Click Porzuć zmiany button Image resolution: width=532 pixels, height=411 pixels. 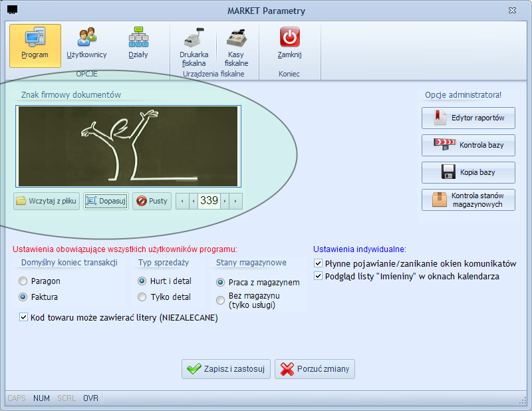(315, 369)
